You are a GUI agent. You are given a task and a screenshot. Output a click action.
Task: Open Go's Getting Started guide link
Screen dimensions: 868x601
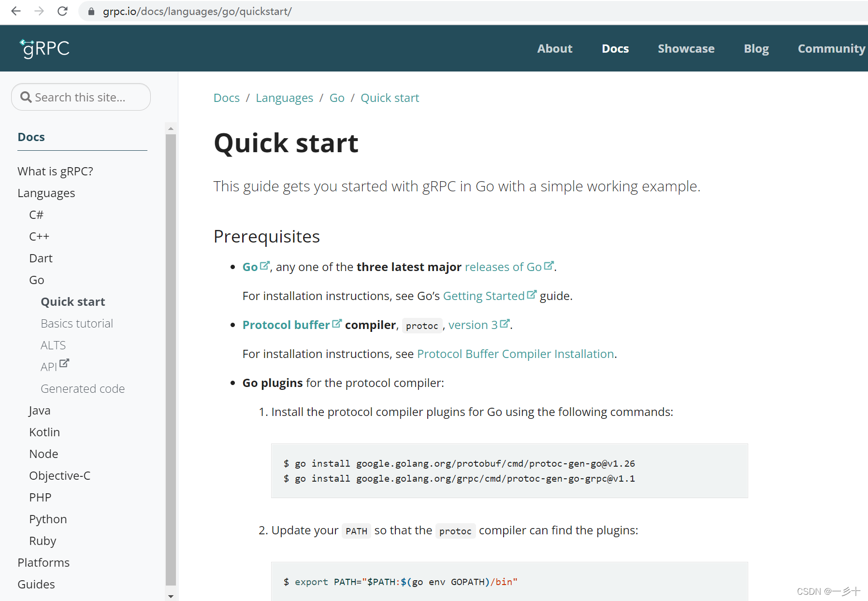(x=484, y=296)
